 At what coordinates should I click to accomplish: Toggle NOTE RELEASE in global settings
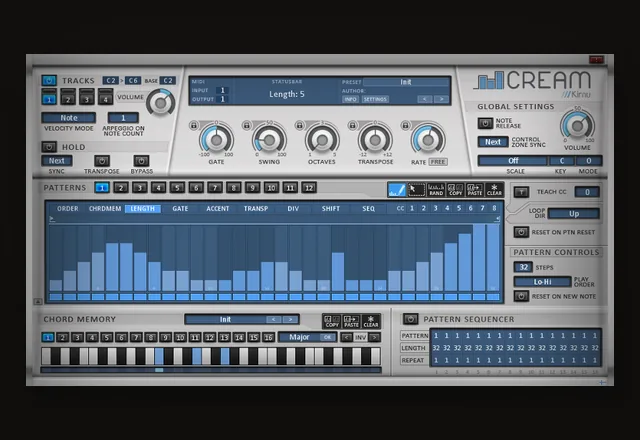(x=485, y=123)
